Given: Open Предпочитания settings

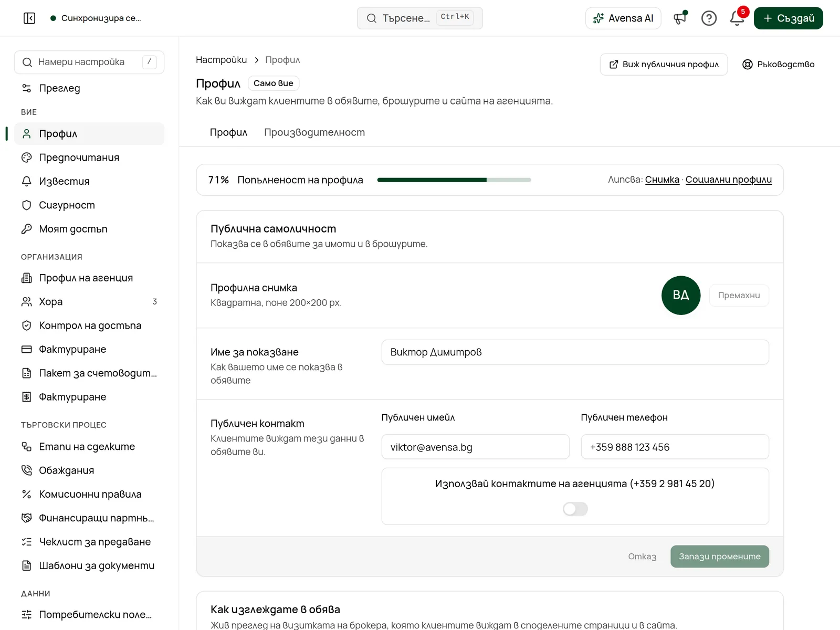Looking at the screenshot, I should tap(89, 157).
